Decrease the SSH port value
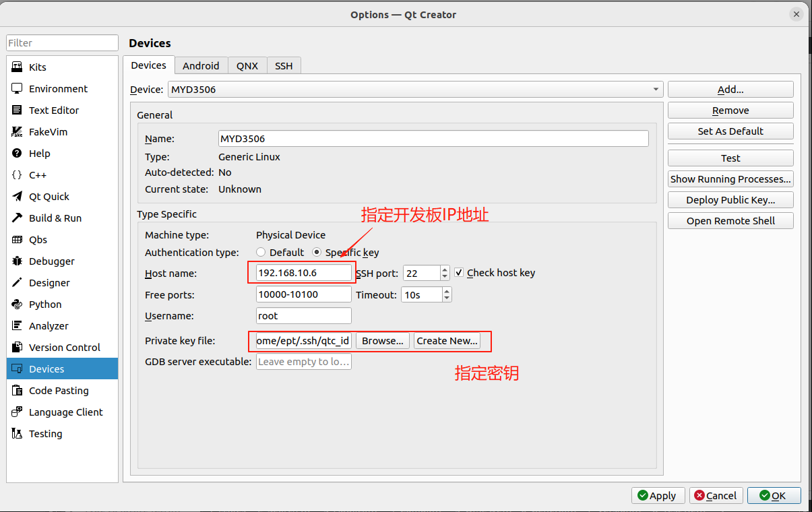The height and width of the screenshot is (512, 812). coord(445,277)
